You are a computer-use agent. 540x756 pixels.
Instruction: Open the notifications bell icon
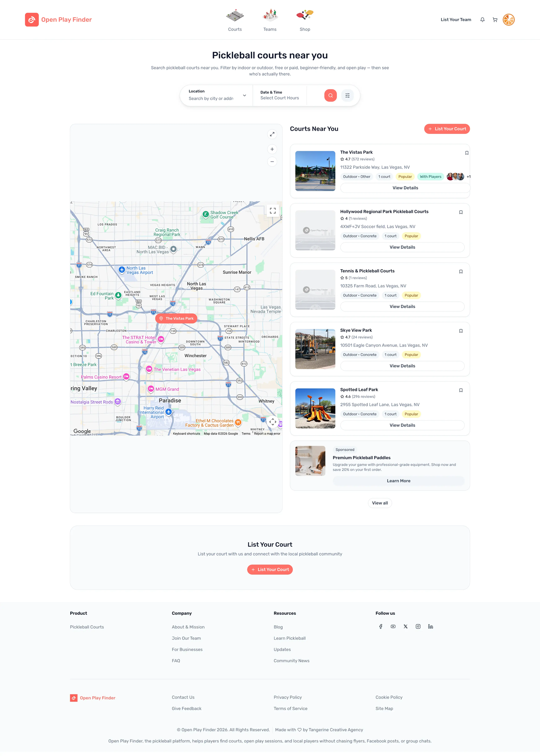pos(482,20)
